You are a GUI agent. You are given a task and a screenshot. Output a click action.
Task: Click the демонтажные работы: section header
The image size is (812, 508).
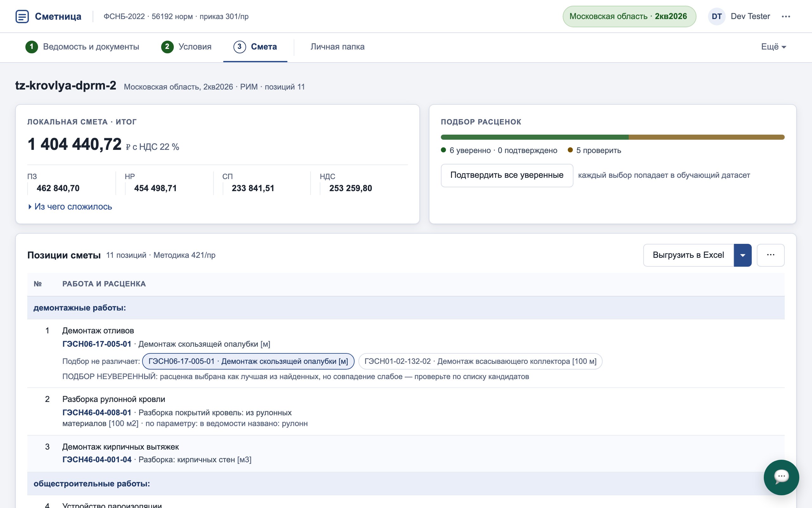pos(406,308)
